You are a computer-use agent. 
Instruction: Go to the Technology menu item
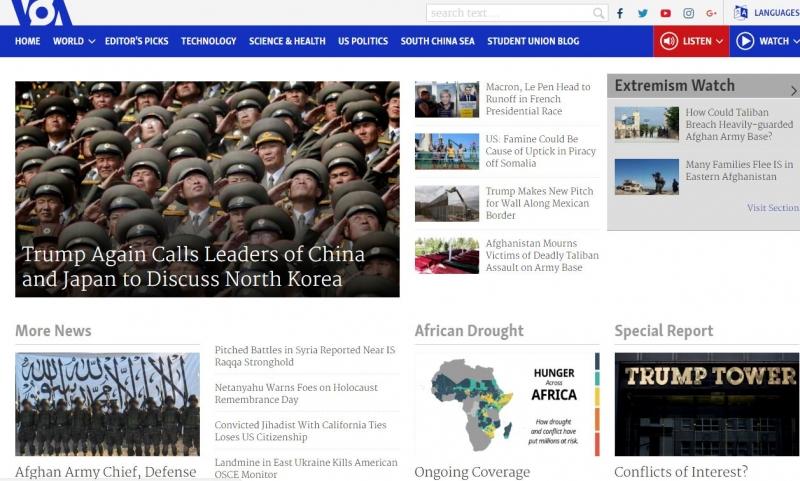pos(208,41)
